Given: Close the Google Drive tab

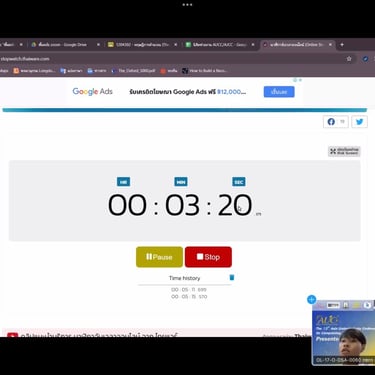Looking at the screenshot, I should [98, 44].
